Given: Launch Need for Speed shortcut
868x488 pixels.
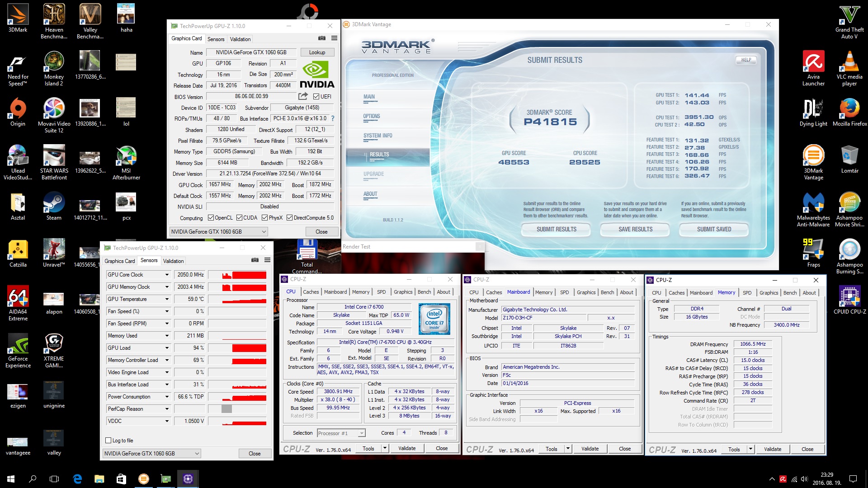Looking at the screenshot, I should click(18, 68).
